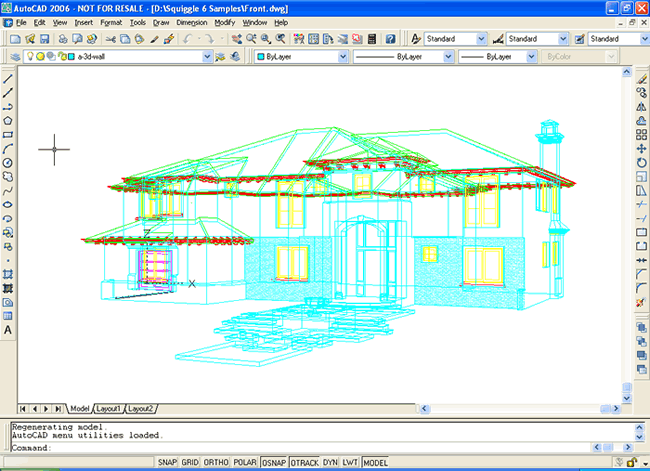This screenshot has height=471, width=650.
Task: Select the Arc draw tool
Action: click(x=7, y=149)
